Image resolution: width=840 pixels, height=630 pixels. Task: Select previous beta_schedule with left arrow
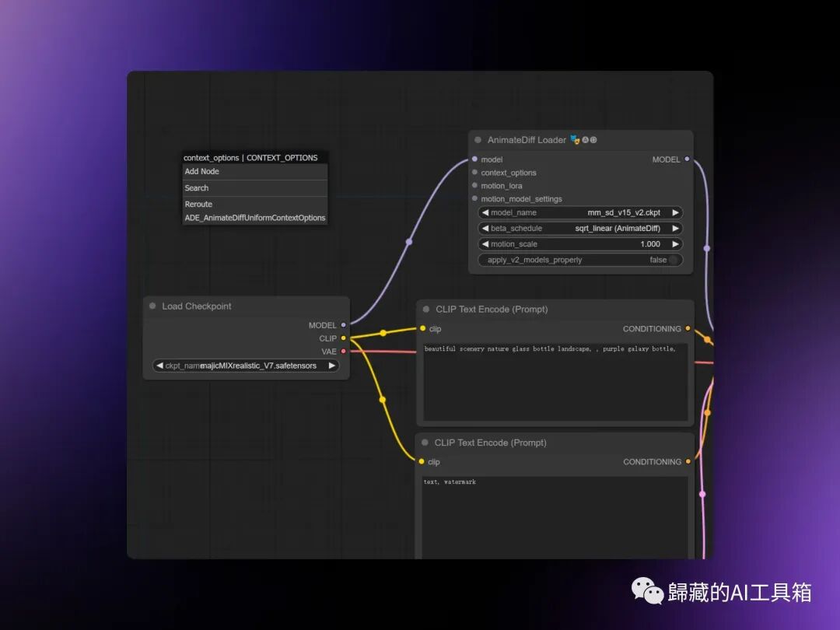click(485, 228)
